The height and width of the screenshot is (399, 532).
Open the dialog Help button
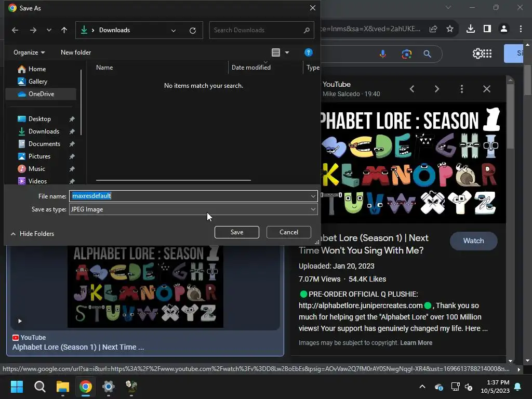308,52
